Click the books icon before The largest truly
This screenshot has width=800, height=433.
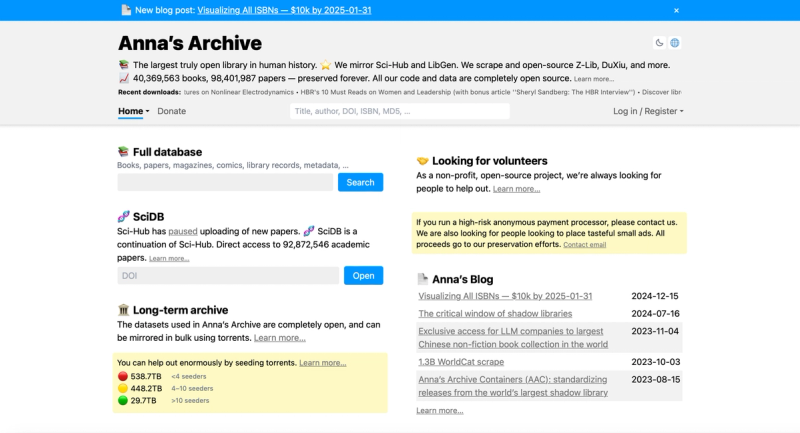tap(123, 65)
